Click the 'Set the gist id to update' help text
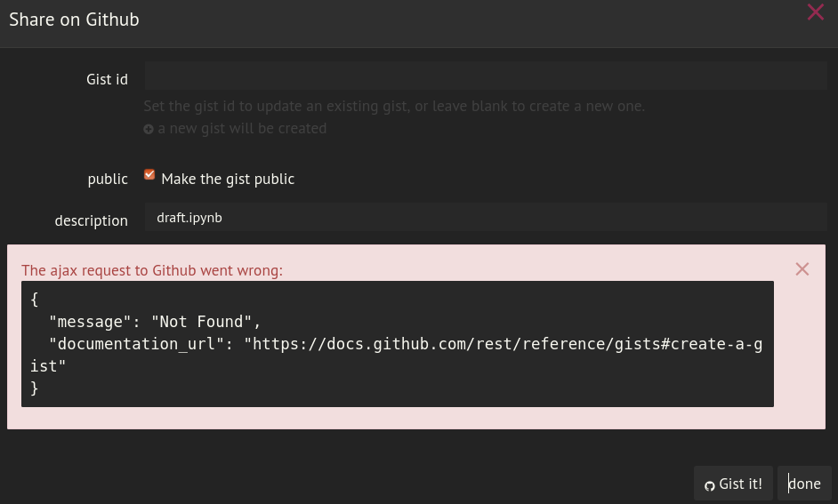Viewport: 838px width, 504px height. tap(394, 106)
